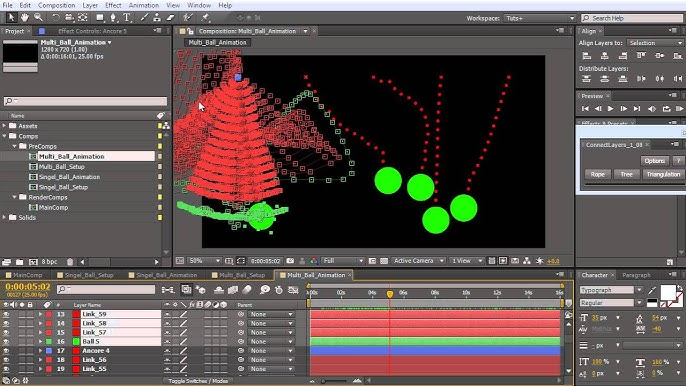Screen dimensions: 686x386
Task: Click the Search Help field
Action: tap(632, 18)
